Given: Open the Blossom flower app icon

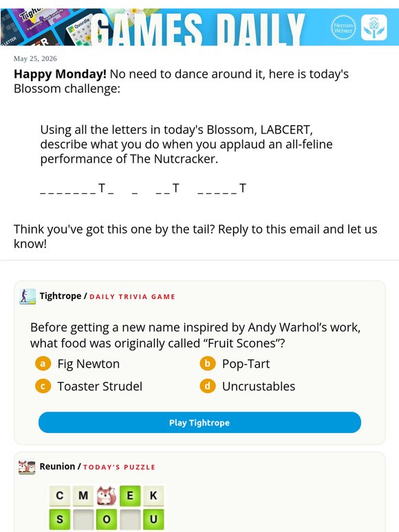Looking at the screenshot, I should [374, 27].
